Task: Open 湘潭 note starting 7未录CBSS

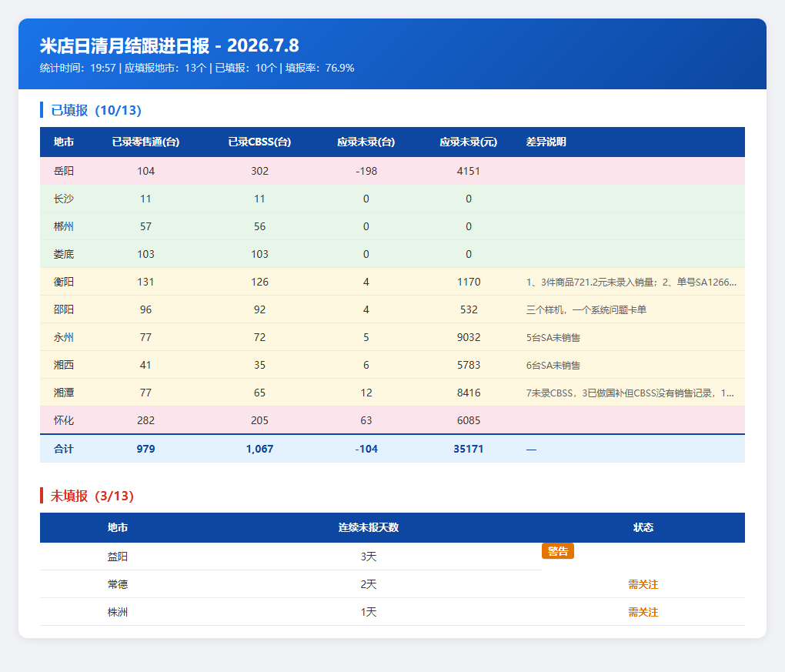Action: (x=630, y=393)
